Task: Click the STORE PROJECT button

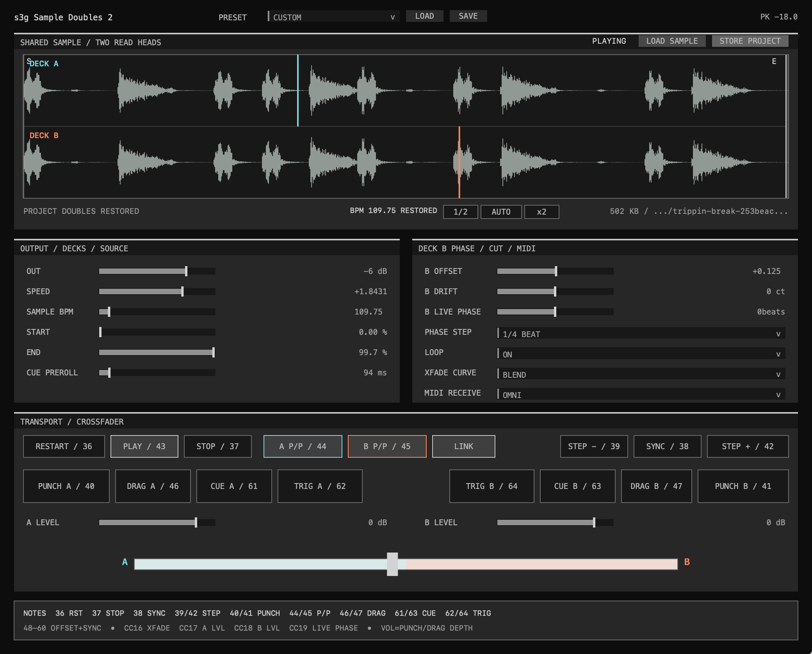Action: coord(750,41)
